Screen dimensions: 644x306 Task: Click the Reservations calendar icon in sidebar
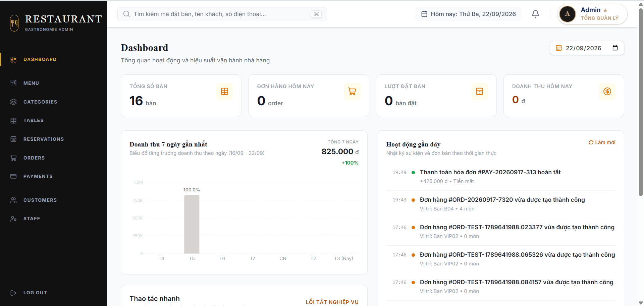[x=13, y=139]
